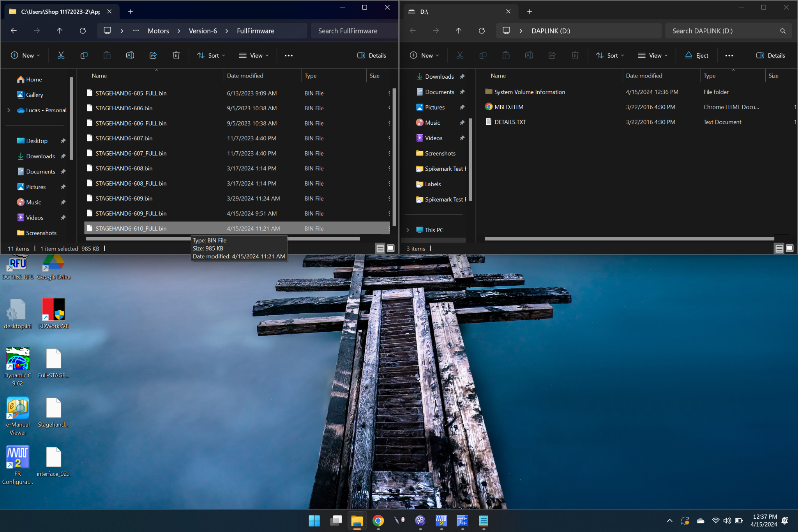798x532 pixels.
Task: Open the Sort dropdown in FullFirmware window
Action: pos(211,55)
